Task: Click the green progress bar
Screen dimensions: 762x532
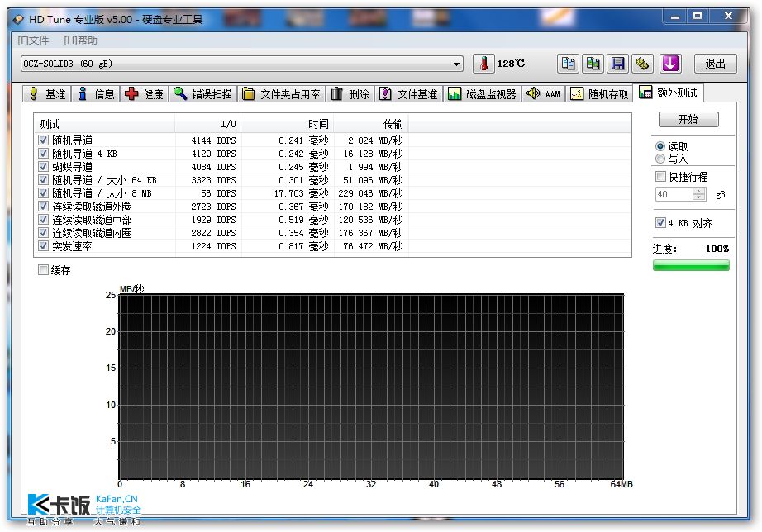Action: 691,265
